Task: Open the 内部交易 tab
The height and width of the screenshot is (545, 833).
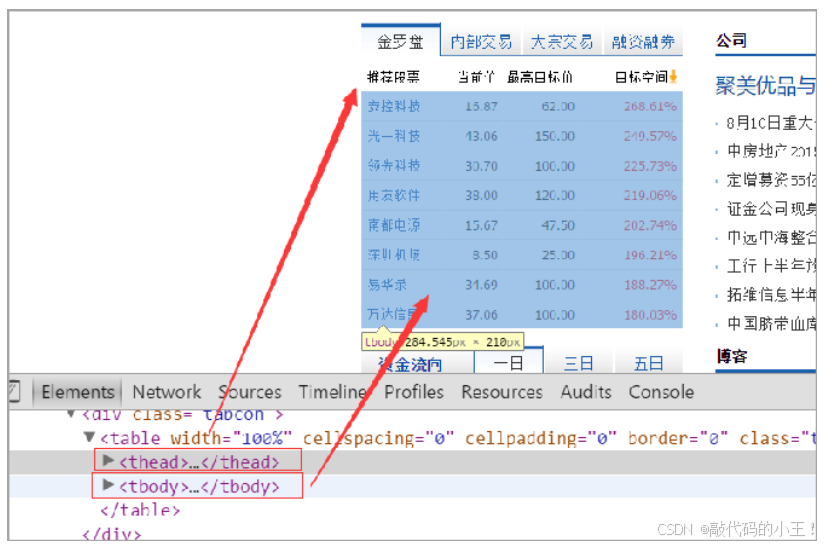Action: 481,41
